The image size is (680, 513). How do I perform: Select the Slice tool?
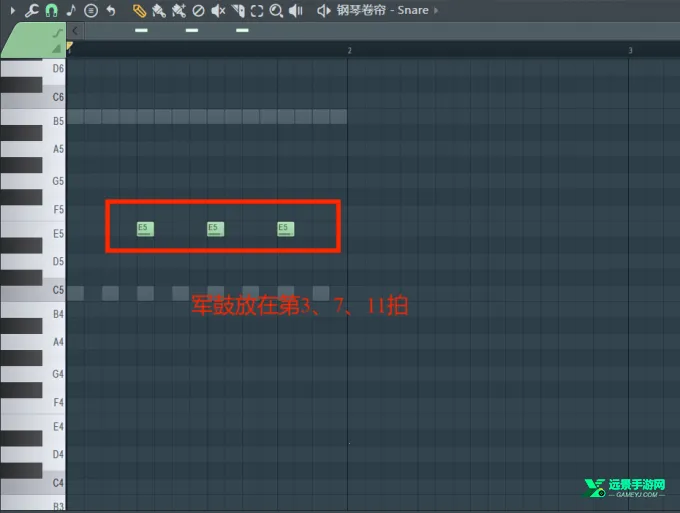(238, 10)
